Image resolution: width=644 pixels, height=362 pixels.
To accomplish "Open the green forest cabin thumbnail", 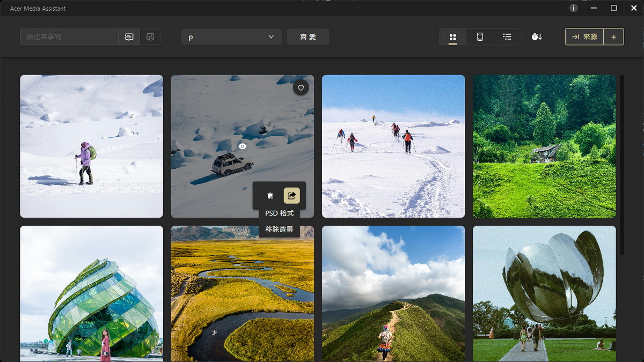I will pyautogui.click(x=544, y=146).
